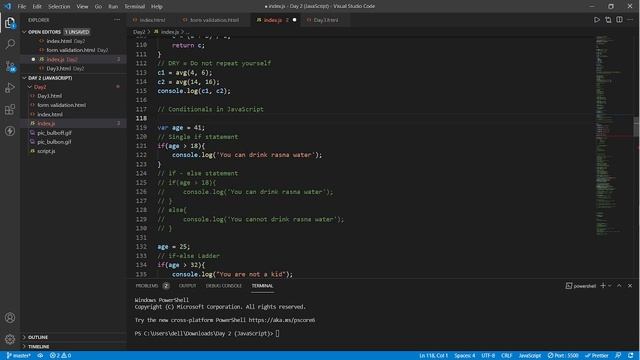Click the master branch indicator in status bar

[19, 356]
